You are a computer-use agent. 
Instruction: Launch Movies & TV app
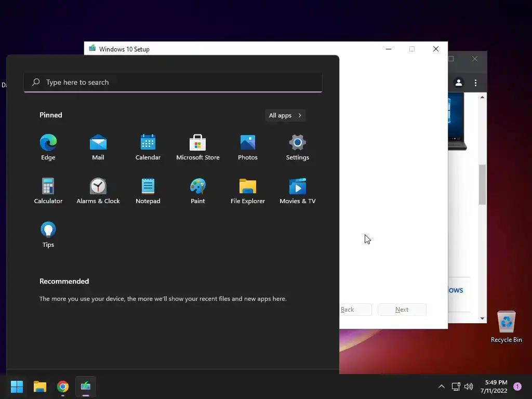pyautogui.click(x=298, y=191)
